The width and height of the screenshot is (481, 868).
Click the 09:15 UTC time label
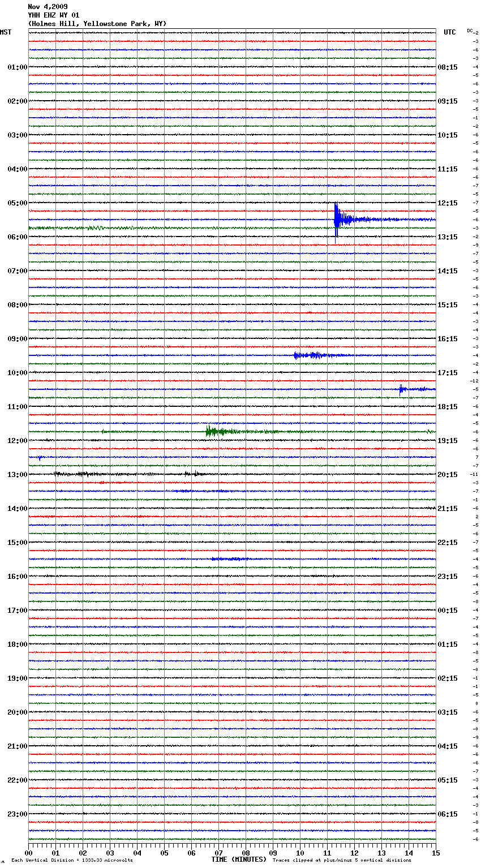(448, 101)
